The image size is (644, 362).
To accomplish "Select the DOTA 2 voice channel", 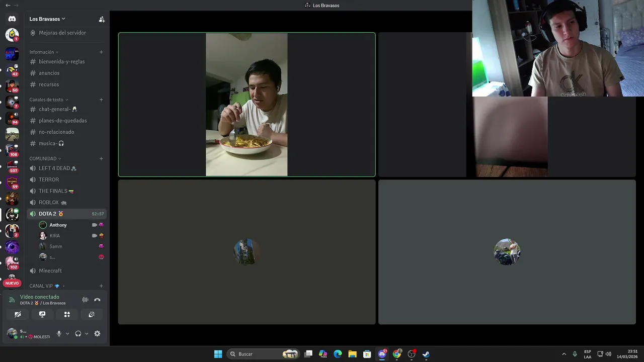I will click(66, 214).
